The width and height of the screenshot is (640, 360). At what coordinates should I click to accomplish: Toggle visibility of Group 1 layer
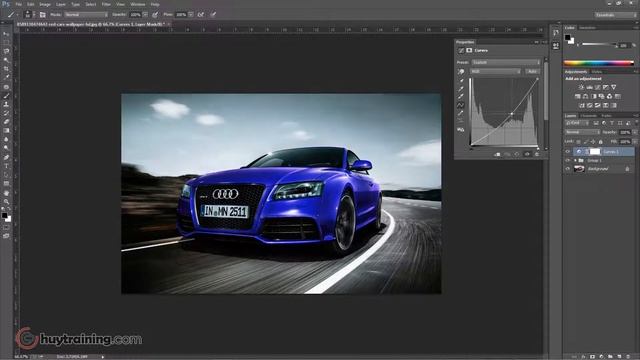click(x=567, y=160)
